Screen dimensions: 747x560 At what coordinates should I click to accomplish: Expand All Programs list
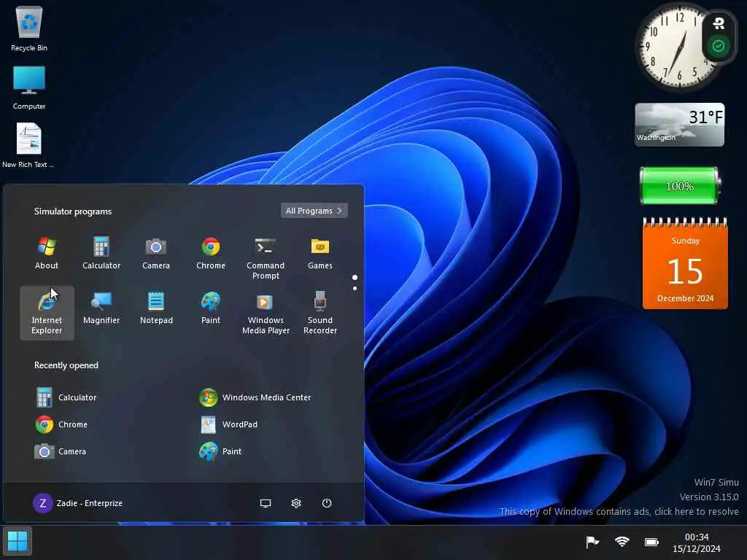click(314, 211)
